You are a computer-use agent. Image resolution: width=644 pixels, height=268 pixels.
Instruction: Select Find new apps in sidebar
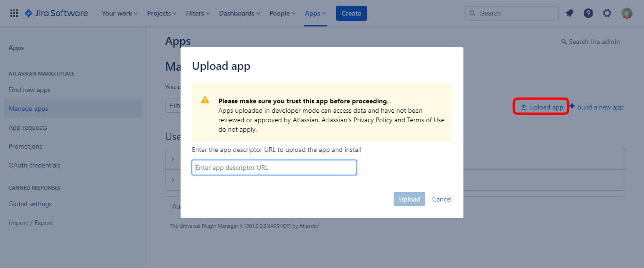point(29,90)
